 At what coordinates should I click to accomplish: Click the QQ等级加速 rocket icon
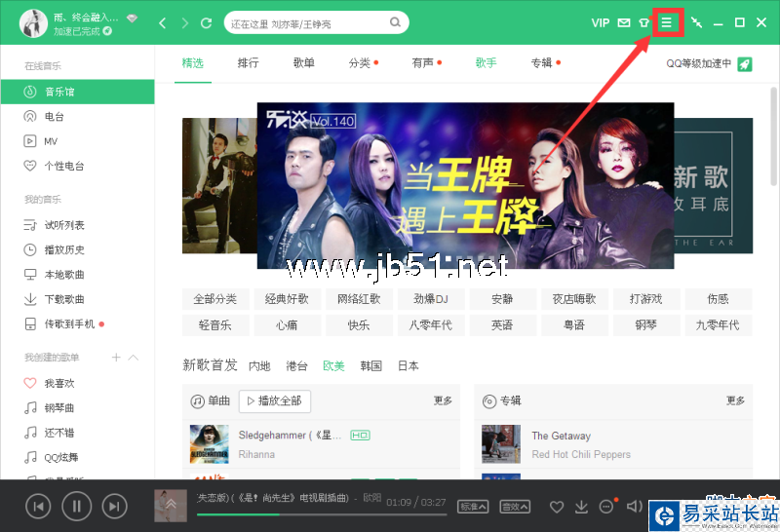coord(745,64)
